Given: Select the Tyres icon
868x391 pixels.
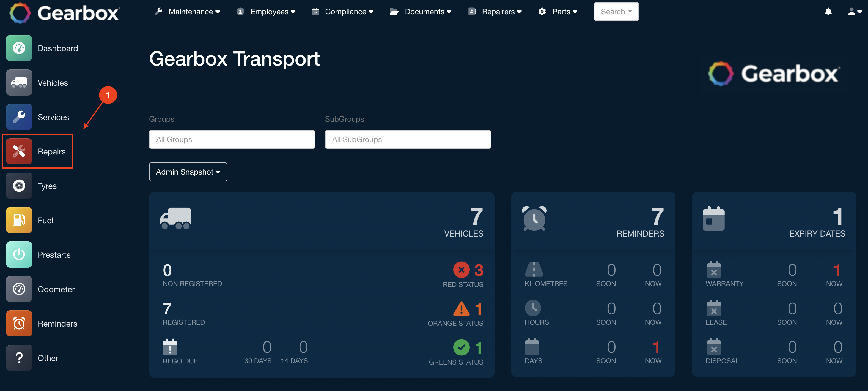Looking at the screenshot, I should 19,186.
